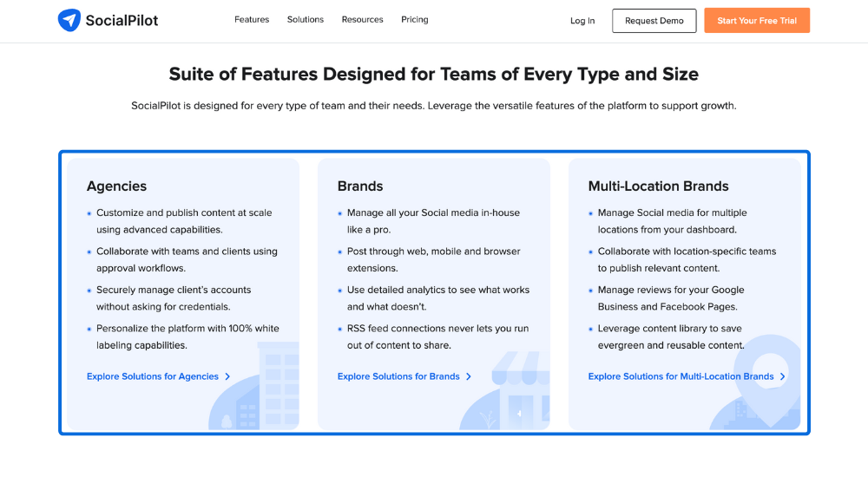Click the Log In link
Viewport: 868px width, 477px height.
coord(582,21)
